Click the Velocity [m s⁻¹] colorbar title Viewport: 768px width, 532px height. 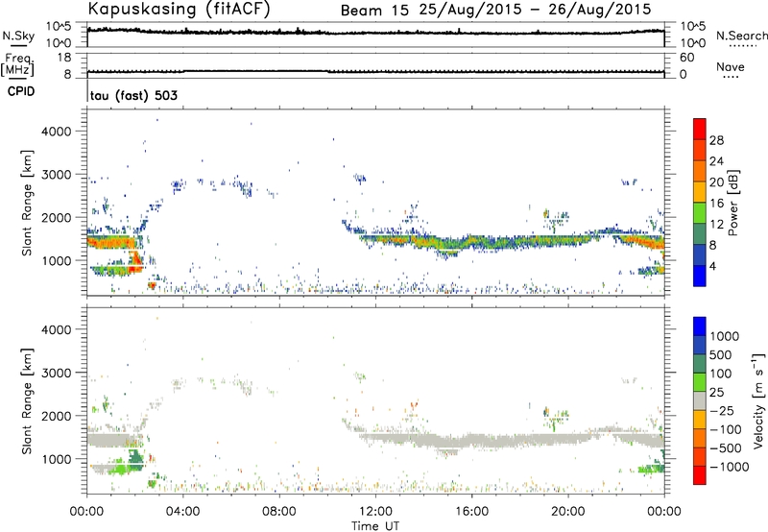coord(758,400)
